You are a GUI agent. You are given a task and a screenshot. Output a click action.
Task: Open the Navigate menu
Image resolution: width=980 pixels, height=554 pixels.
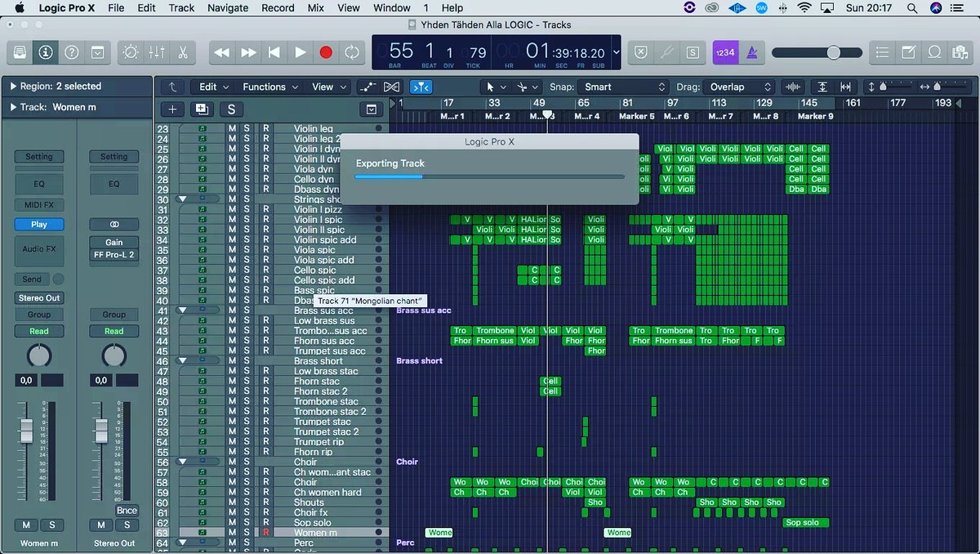click(228, 7)
